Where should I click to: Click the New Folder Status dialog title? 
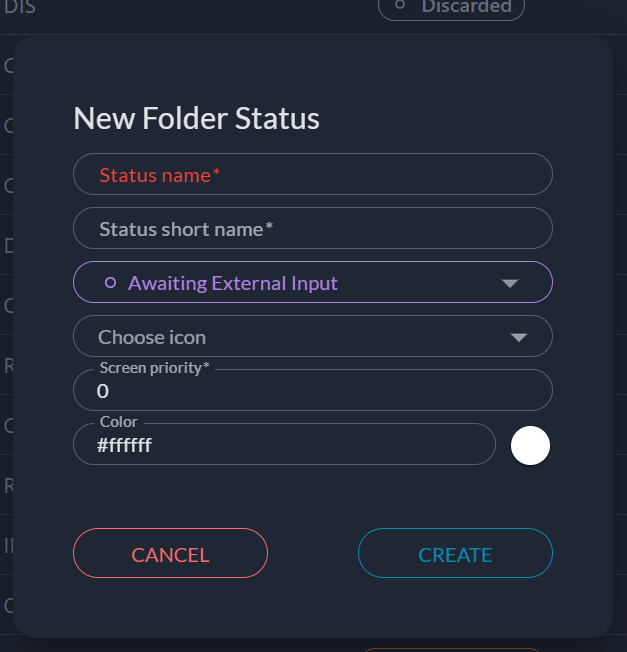click(197, 118)
